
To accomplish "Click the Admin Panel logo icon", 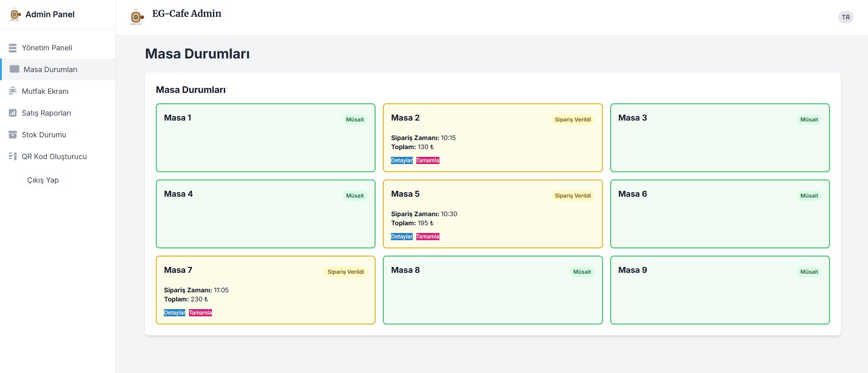I will 15,15.
